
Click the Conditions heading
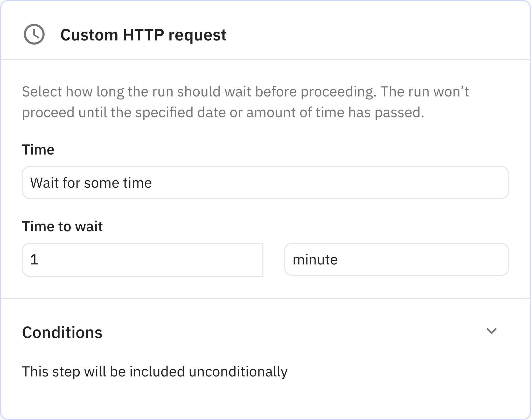point(62,332)
